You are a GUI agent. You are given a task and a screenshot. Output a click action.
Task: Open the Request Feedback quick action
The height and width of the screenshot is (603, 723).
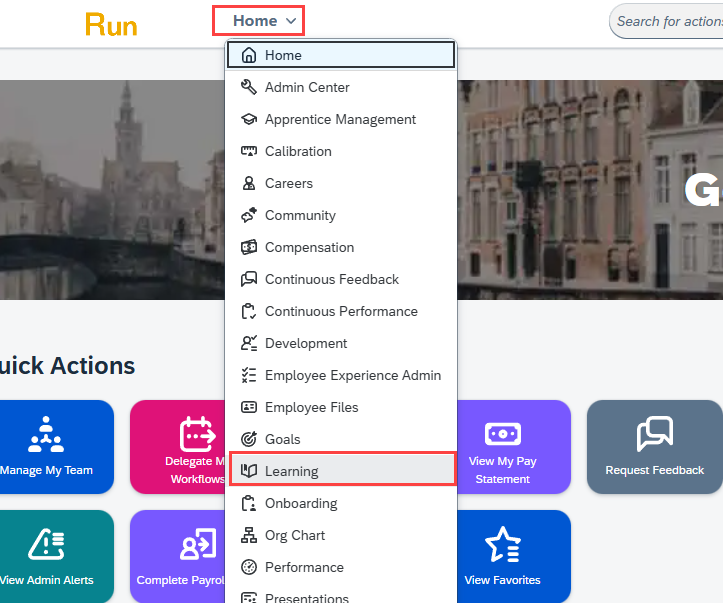[x=654, y=447]
